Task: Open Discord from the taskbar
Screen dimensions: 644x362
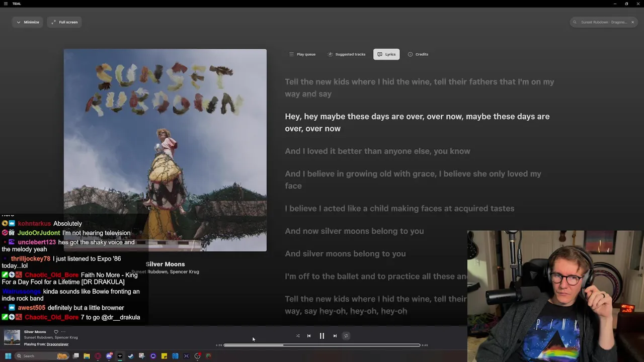Action: click(x=109, y=356)
